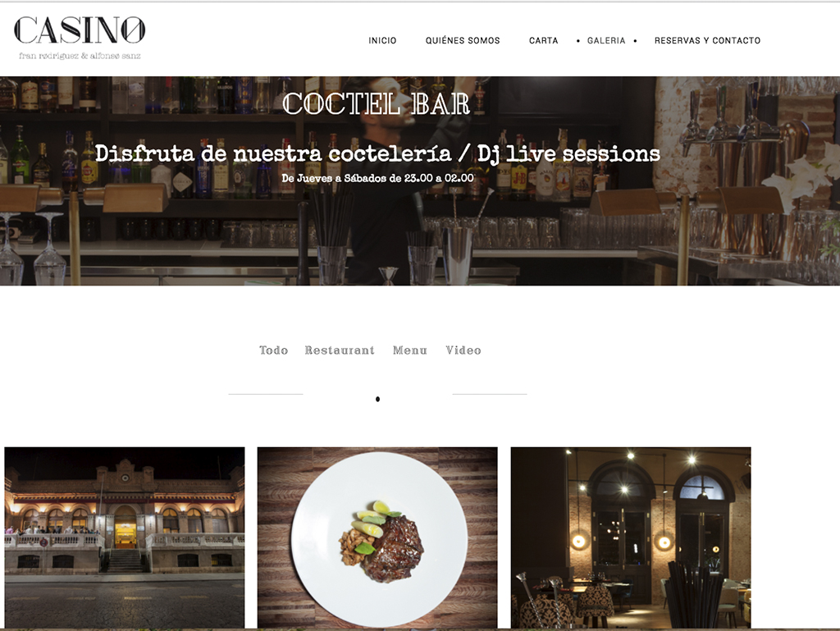Open the INICIO menu item
The width and height of the screenshot is (840, 631).
point(382,41)
